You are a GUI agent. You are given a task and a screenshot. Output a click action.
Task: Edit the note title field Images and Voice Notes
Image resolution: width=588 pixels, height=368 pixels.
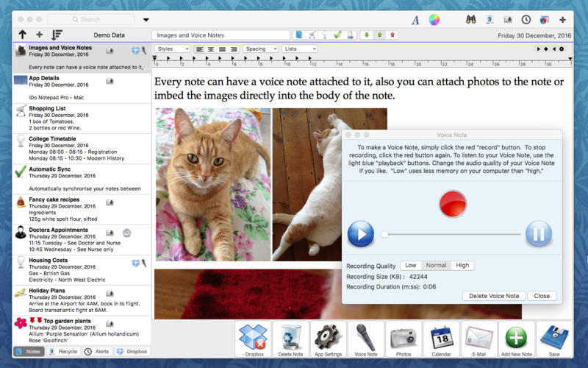[221, 35]
